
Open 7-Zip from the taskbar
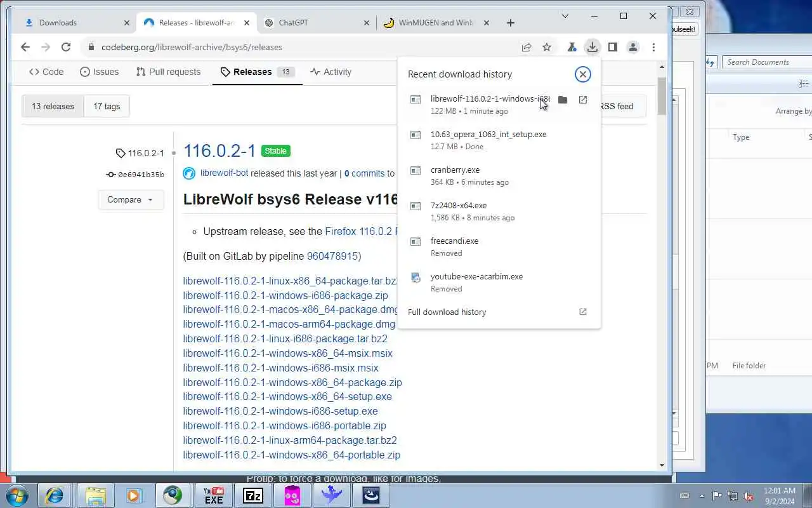pyautogui.click(x=253, y=495)
